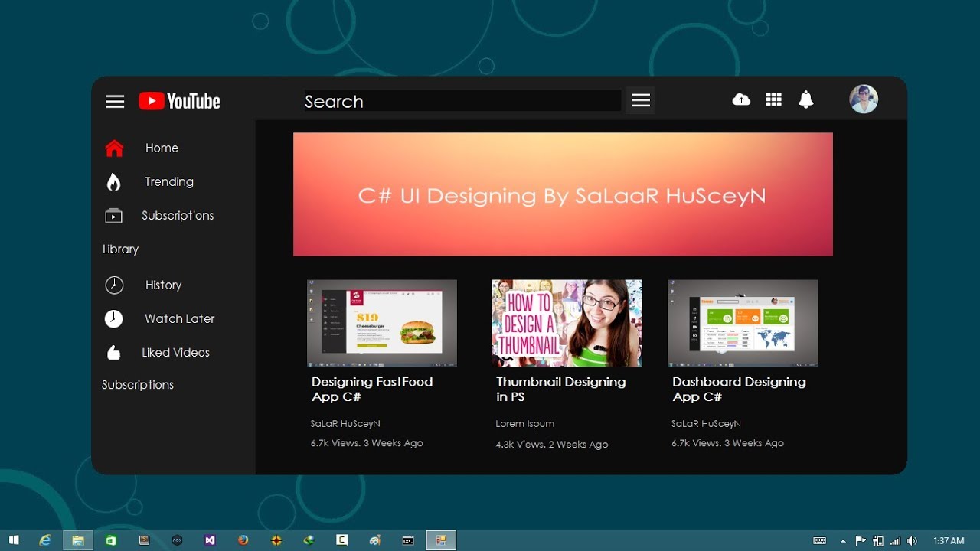The width and height of the screenshot is (980, 551).
Task: Open History in the sidebar
Action: click(x=163, y=285)
